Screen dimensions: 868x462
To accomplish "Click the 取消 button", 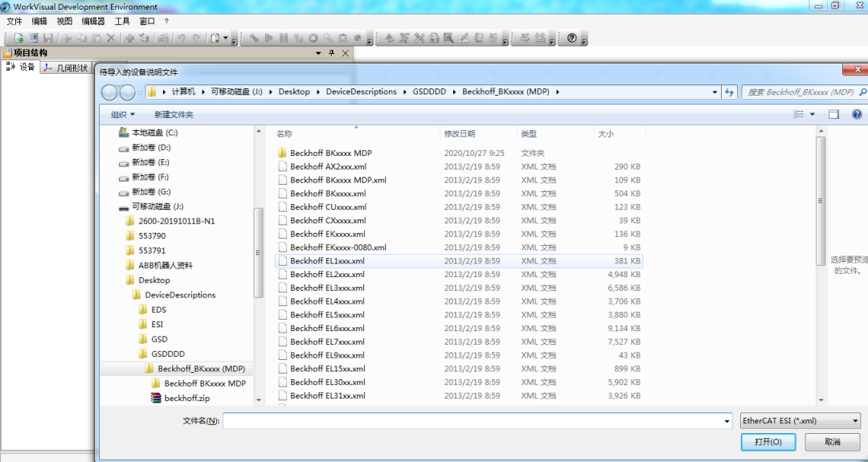I will [x=833, y=442].
